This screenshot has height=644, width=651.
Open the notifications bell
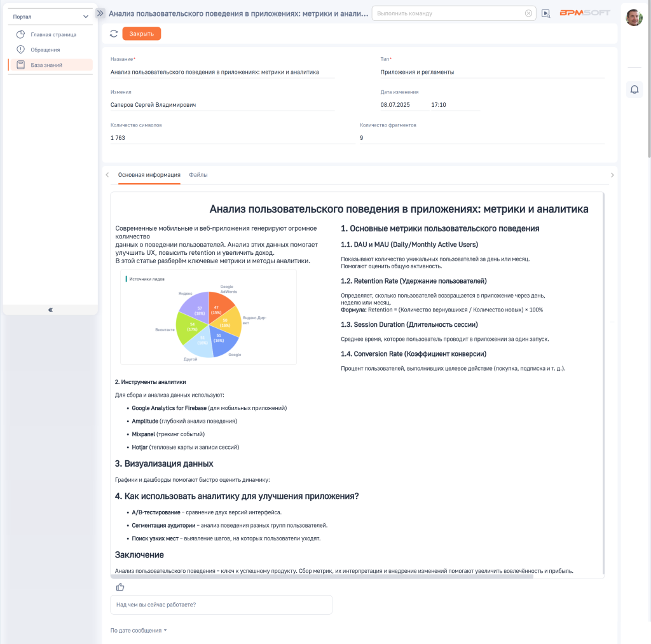[634, 90]
